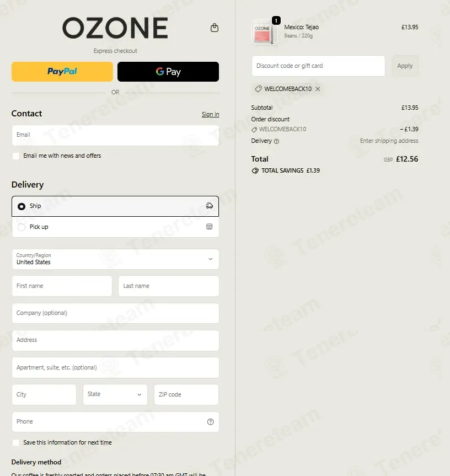Check Save this information for next time

[16, 442]
